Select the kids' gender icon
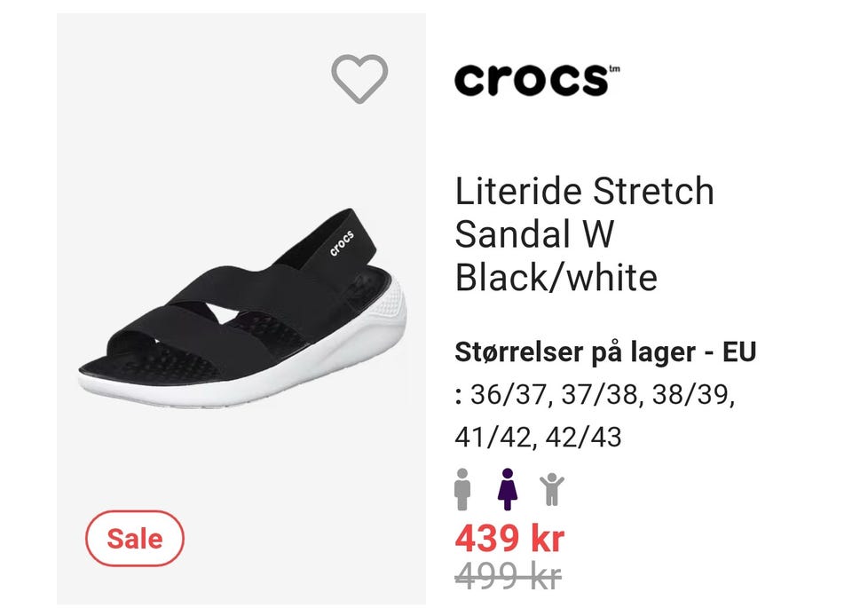This screenshot has height=616, width=852. (551, 489)
